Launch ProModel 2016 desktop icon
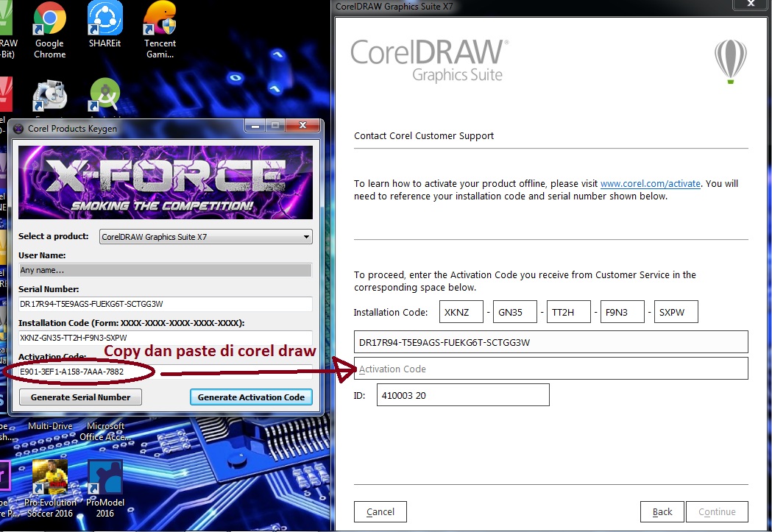 (x=105, y=489)
